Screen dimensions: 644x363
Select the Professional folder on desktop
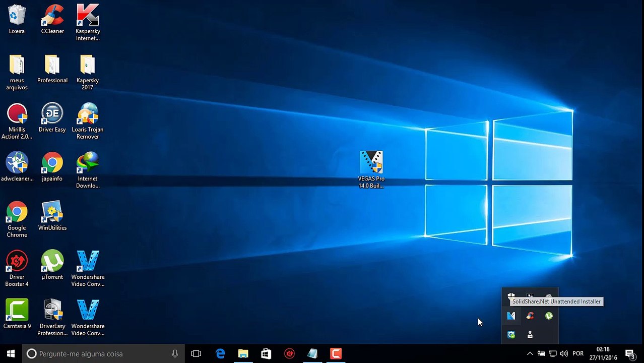(52, 69)
